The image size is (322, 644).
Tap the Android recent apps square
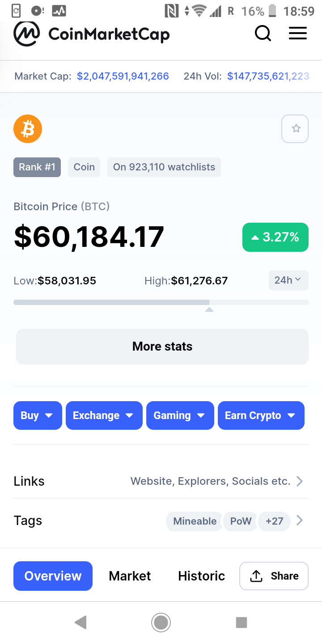tap(241, 622)
